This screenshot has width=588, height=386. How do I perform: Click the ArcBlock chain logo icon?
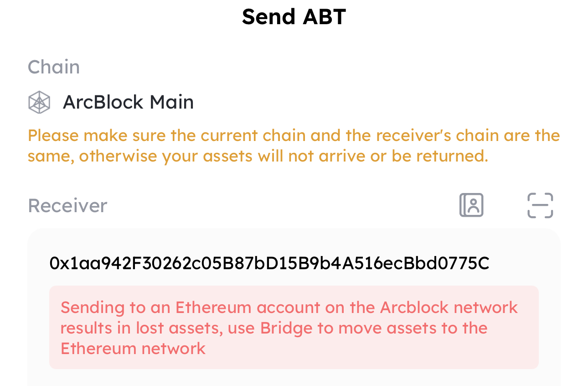(39, 102)
